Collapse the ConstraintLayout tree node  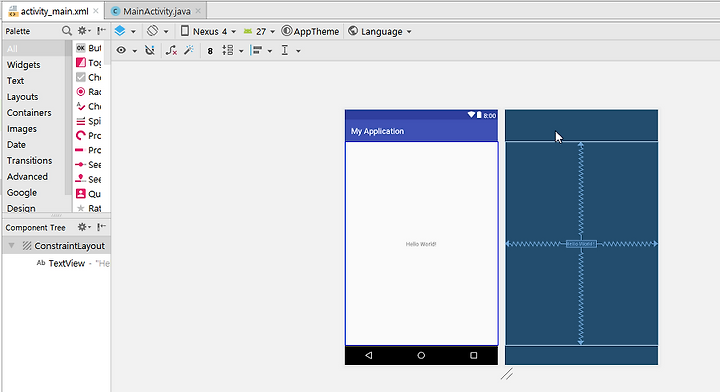11,246
